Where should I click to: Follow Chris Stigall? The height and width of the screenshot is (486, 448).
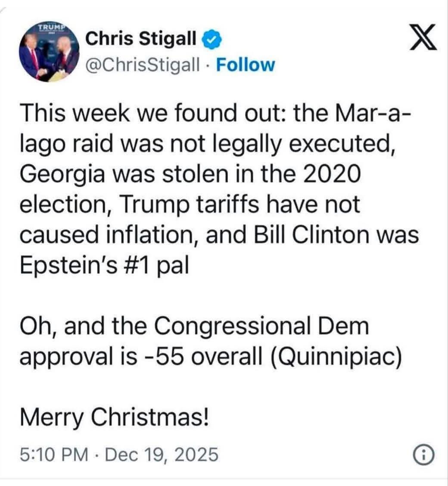245,65
